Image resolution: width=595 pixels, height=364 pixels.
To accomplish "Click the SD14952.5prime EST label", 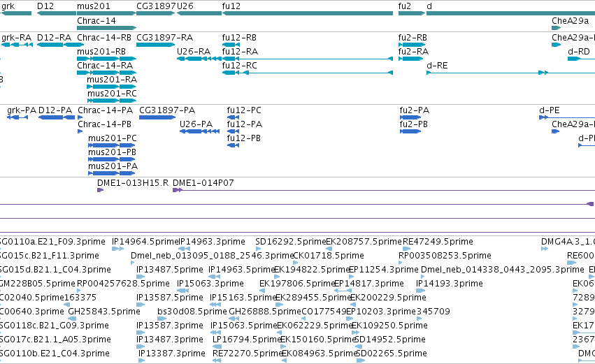I will point(389,340).
